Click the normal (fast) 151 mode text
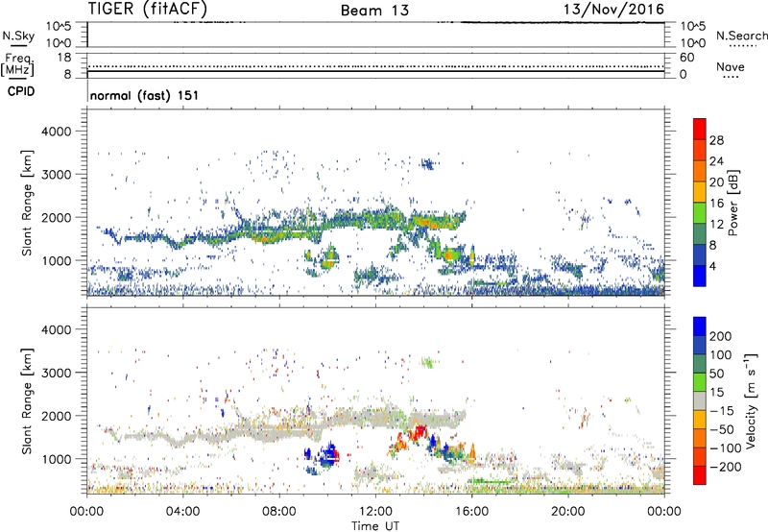Viewport: 768px width, 532px height. point(145,95)
